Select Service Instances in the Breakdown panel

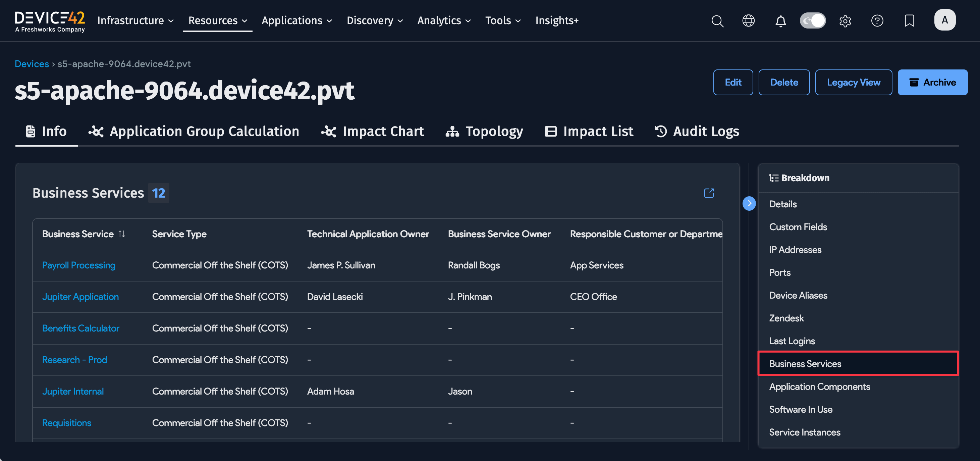pyautogui.click(x=805, y=432)
